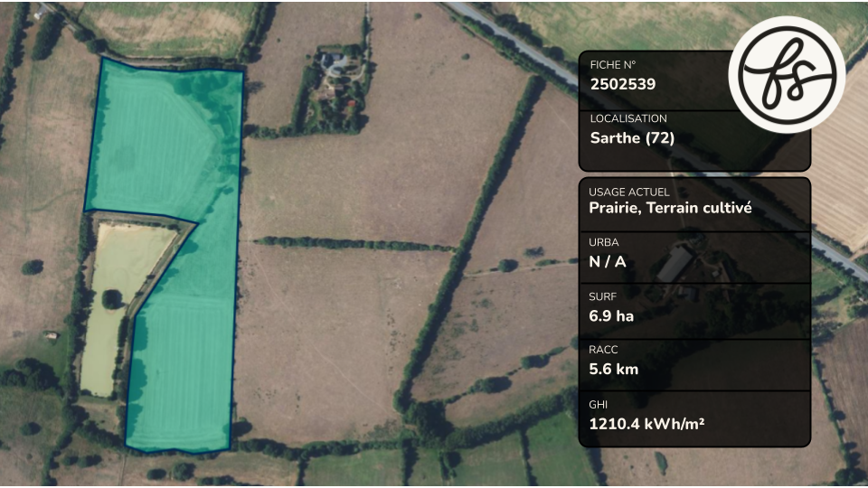The height and width of the screenshot is (488, 868).
Task: Click the 'FICHE N°' label
Action: click(613, 65)
